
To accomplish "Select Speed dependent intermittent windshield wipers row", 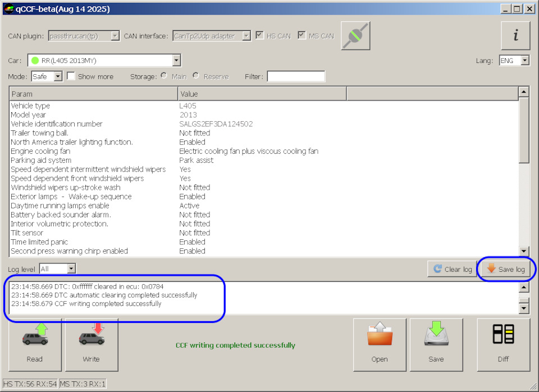I will pyautogui.click(x=264, y=169).
